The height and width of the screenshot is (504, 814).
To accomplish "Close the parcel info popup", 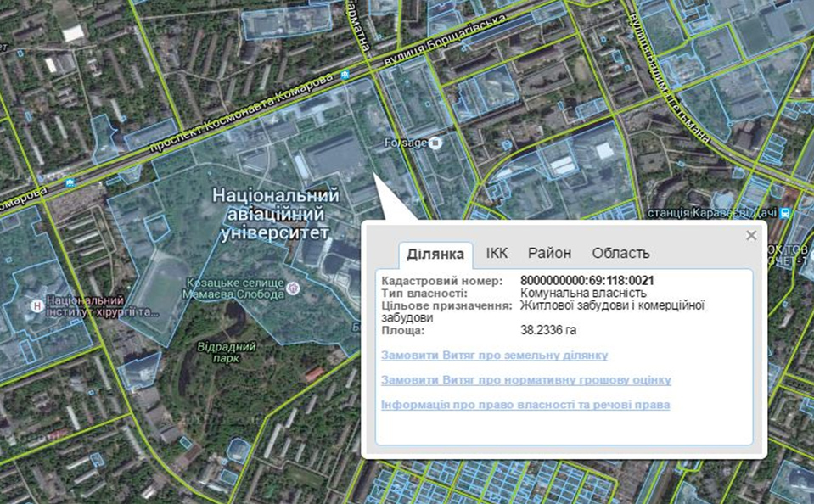I will point(751,236).
